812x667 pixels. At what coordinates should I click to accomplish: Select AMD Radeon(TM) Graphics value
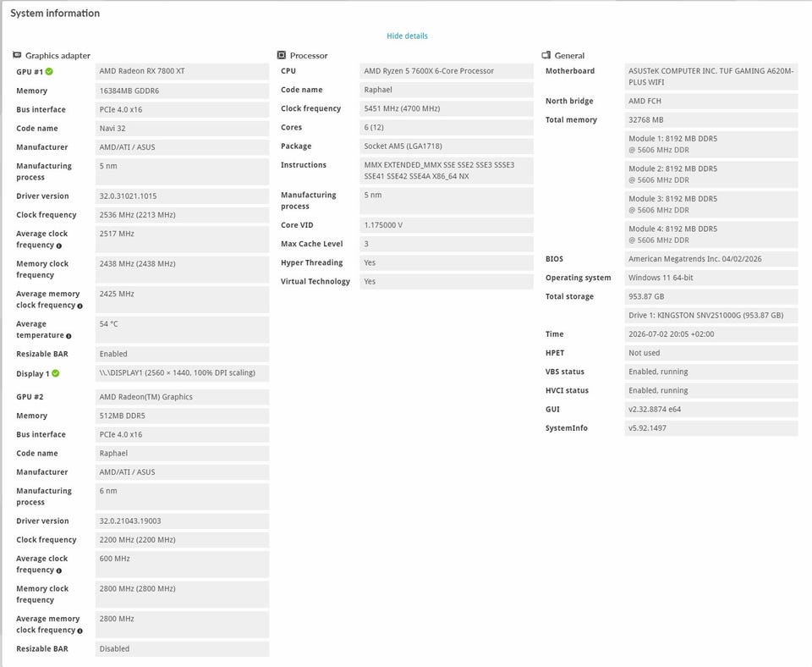click(x=183, y=397)
